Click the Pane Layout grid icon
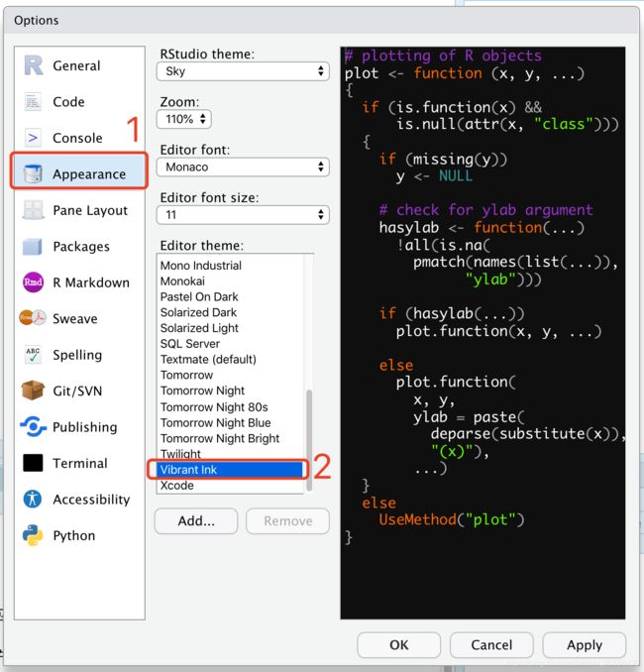The image size is (644, 672). [x=33, y=210]
